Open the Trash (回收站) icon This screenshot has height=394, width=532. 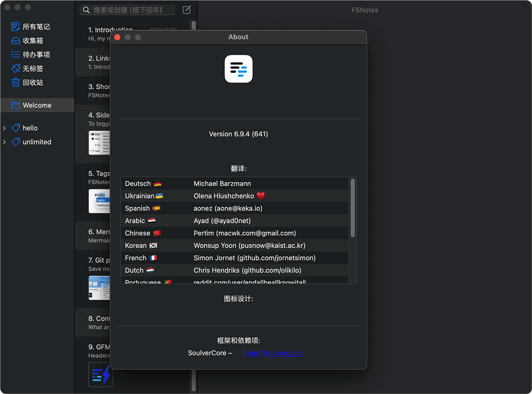click(16, 82)
